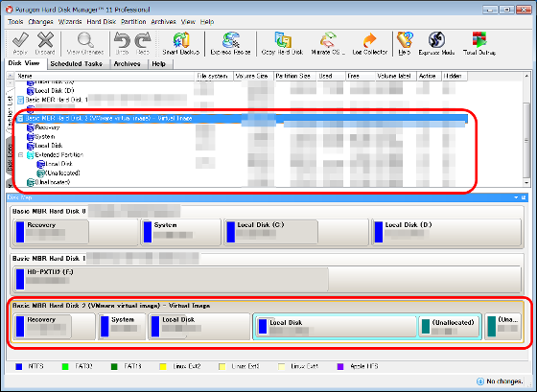This screenshot has width=537, height=392.
Task: Open the Wizards menu
Action: 70,22
